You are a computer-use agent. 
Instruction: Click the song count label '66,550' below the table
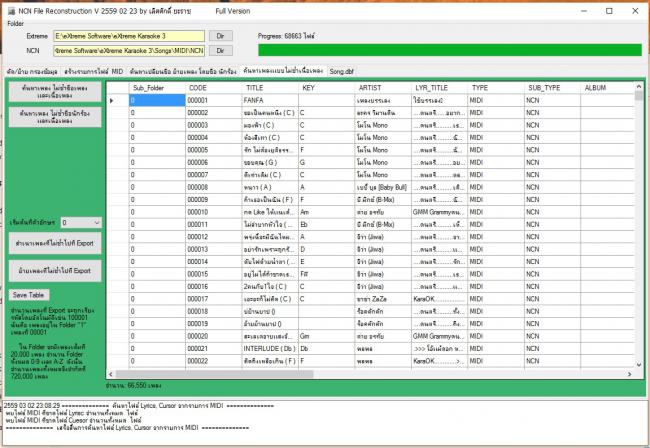pos(134,385)
